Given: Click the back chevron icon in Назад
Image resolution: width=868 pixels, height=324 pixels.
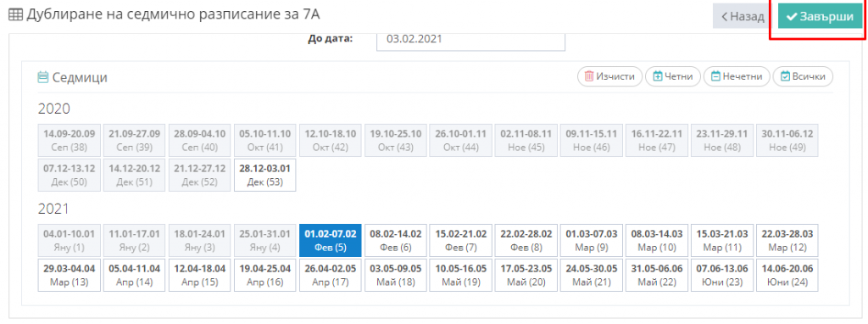Looking at the screenshot, I should click(724, 17).
